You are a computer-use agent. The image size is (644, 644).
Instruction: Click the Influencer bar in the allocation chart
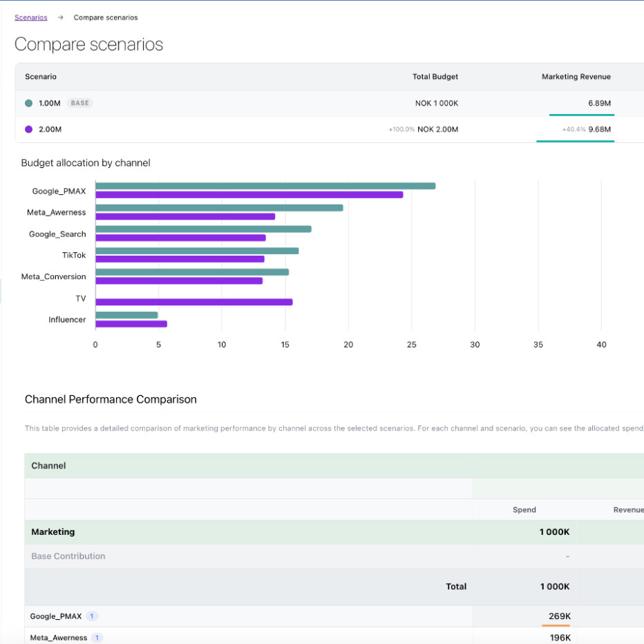point(124,314)
